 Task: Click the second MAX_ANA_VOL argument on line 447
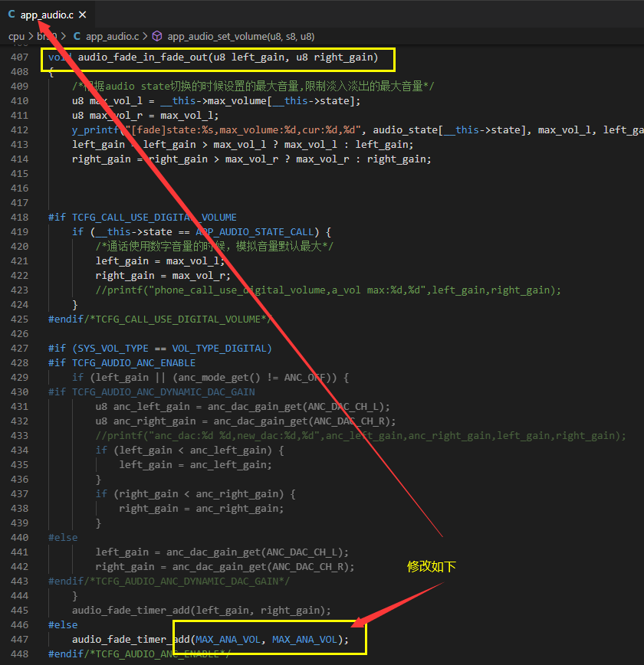(305, 640)
